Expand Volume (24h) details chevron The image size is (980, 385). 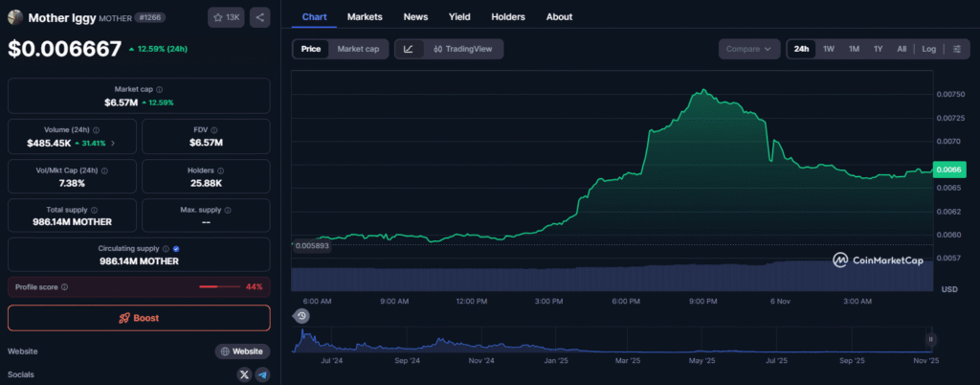pos(113,143)
